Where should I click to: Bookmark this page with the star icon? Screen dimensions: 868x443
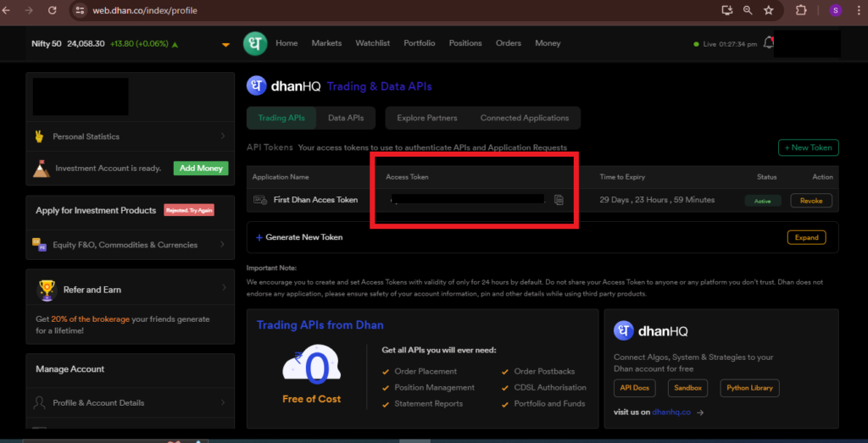click(x=768, y=10)
